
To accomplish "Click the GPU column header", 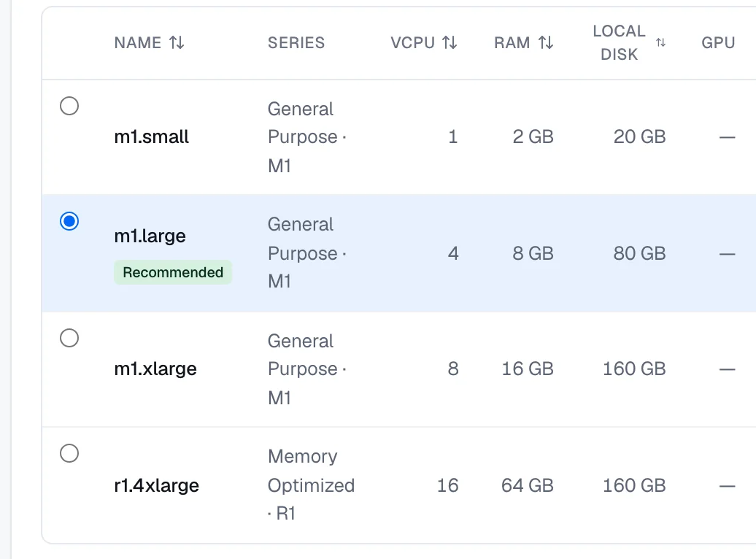I will click(x=718, y=42).
